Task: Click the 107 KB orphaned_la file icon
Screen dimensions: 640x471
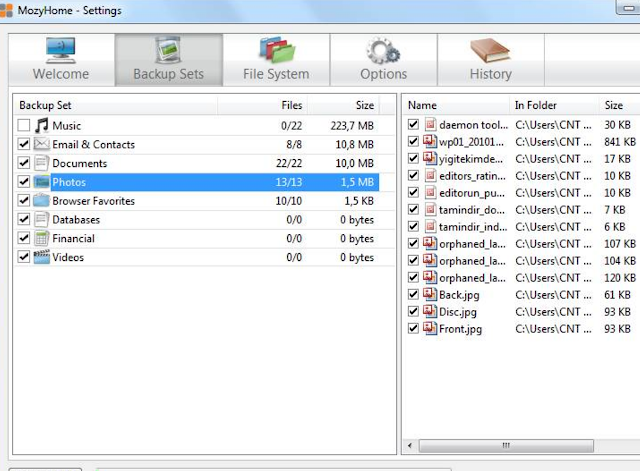Action: [430, 243]
